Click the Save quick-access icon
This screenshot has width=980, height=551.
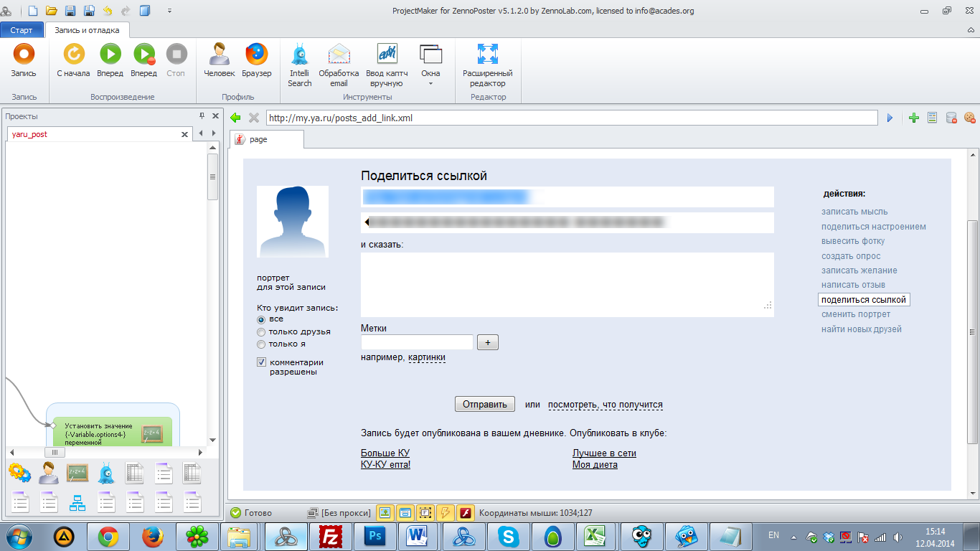(x=70, y=11)
